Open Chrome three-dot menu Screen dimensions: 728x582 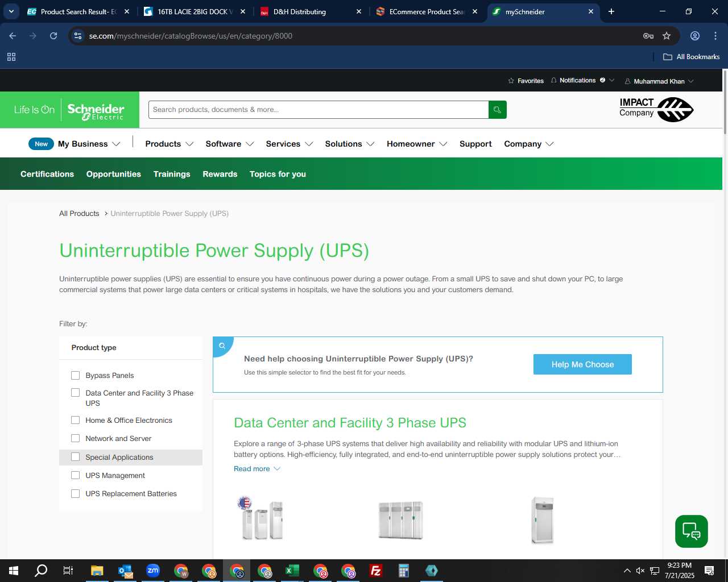click(x=715, y=36)
